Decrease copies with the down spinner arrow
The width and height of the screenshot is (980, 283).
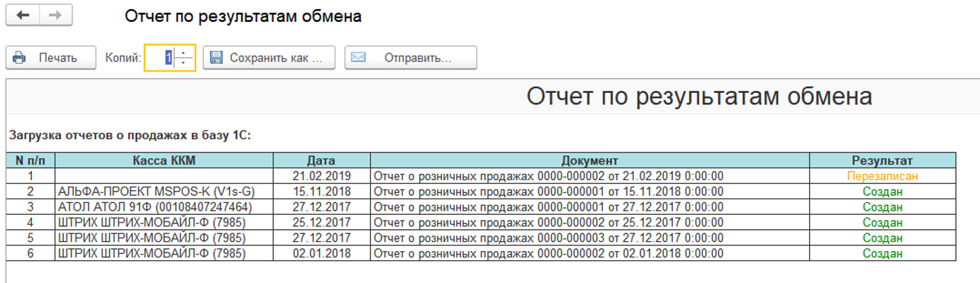pyautogui.click(x=183, y=63)
